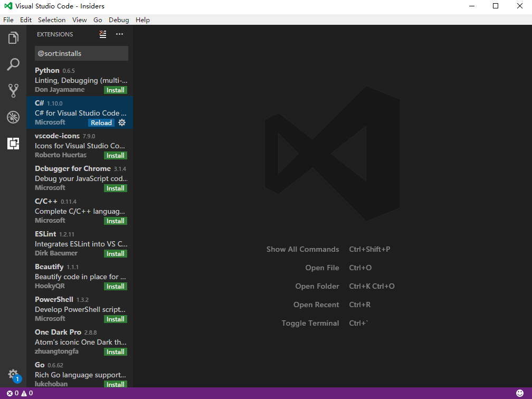The width and height of the screenshot is (532, 399).
Task: Install the vscode-icons extension
Action: point(116,155)
